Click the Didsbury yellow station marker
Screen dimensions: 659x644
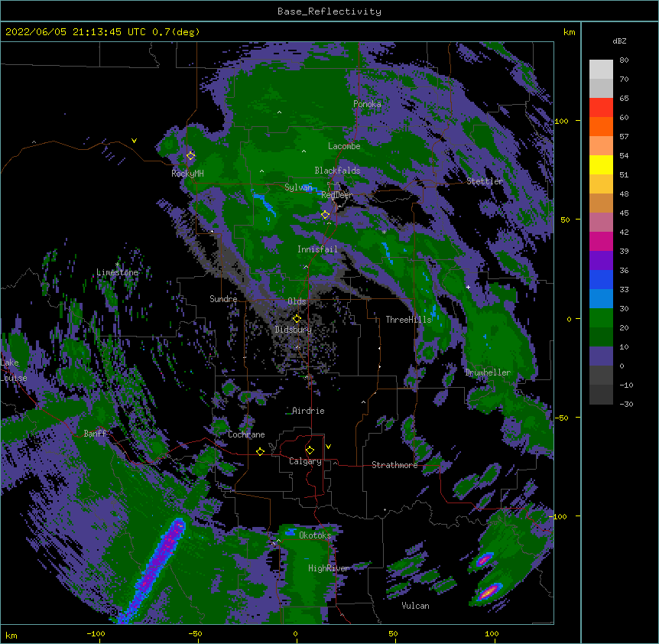point(297,318)
